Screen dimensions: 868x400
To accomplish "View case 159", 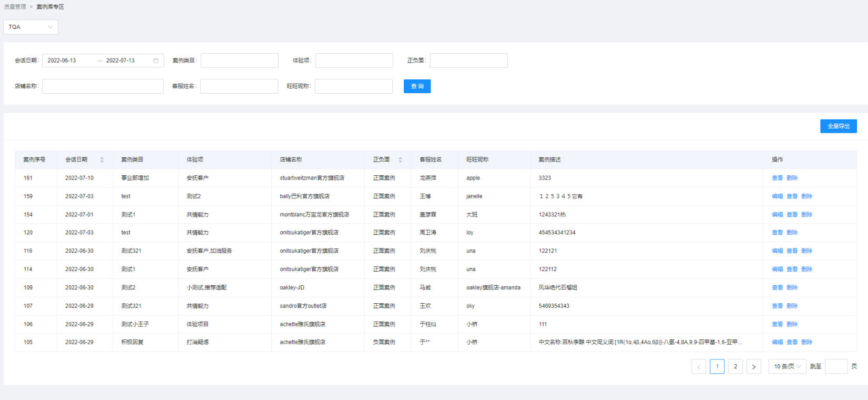I will click(792, 196).
